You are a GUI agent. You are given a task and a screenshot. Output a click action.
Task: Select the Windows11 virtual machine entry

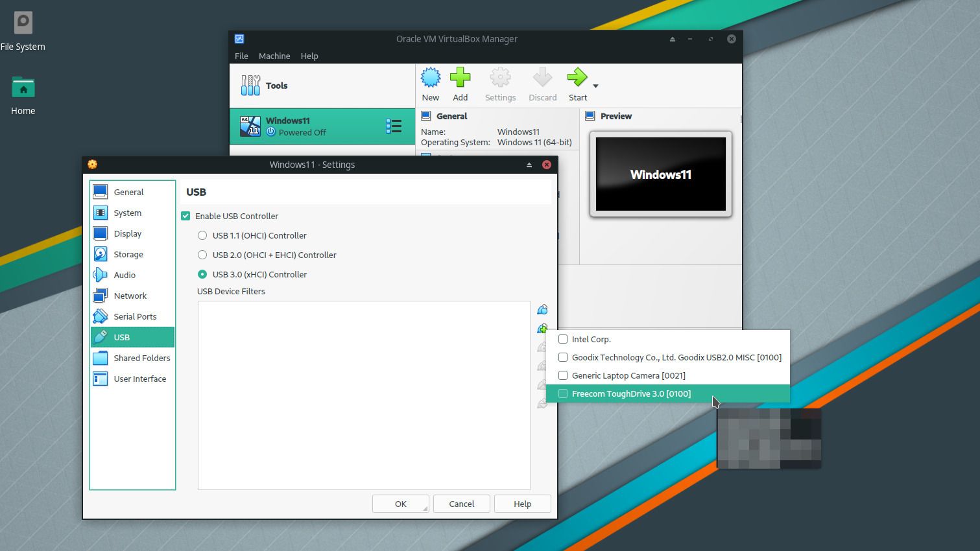pos(322,126)
